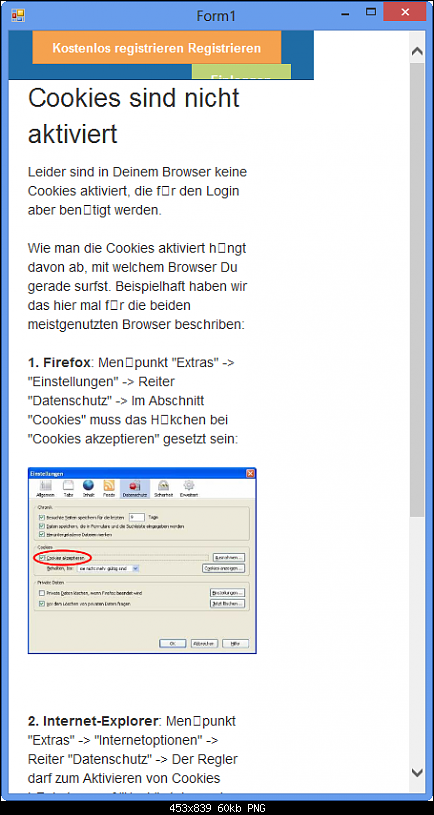Click the heading "Cookies sind nicht aktiviert"
Viewport: 434px width, 815px height.
click(x=134, y=115)
